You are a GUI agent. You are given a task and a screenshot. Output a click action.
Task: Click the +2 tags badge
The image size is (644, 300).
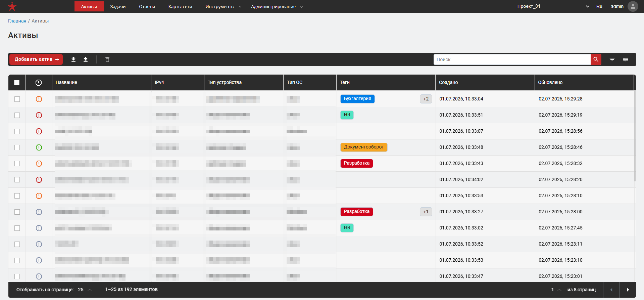(x=426, y=99)
